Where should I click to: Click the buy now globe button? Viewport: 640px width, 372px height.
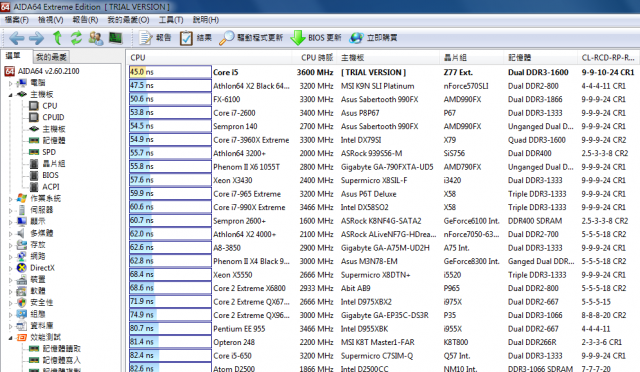tap(373, 38)
